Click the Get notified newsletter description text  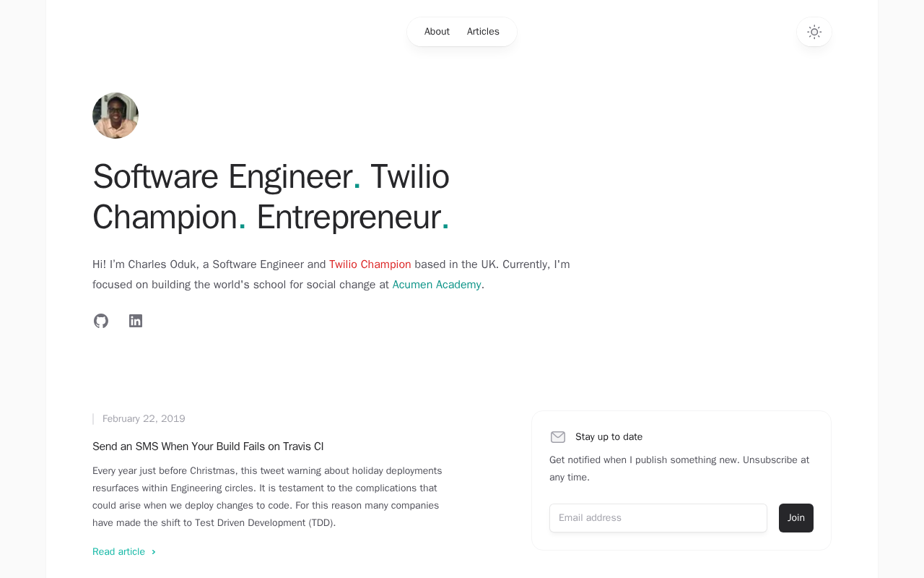point(679,468)
